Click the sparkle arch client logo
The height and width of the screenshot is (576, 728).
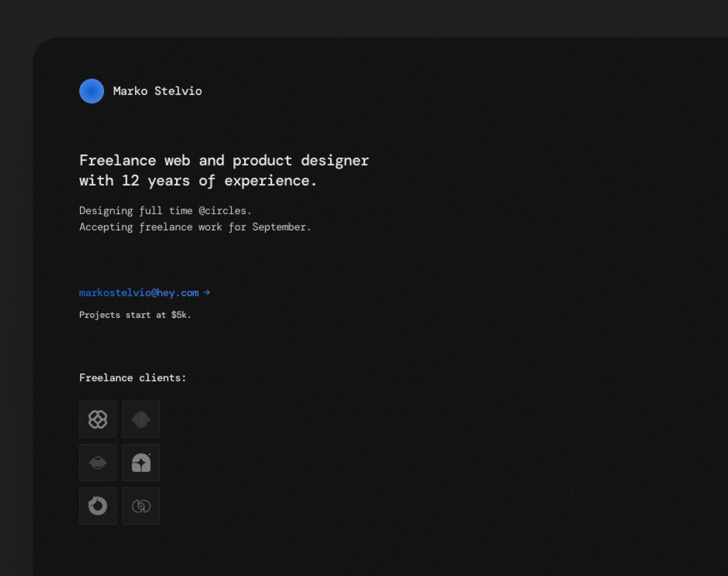[x=141, y=462]
